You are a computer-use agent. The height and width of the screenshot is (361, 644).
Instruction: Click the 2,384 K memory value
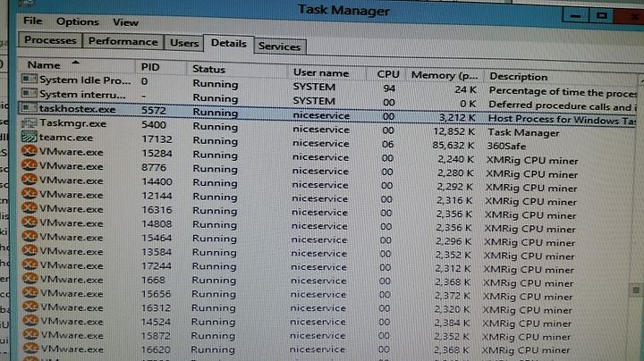452,323
